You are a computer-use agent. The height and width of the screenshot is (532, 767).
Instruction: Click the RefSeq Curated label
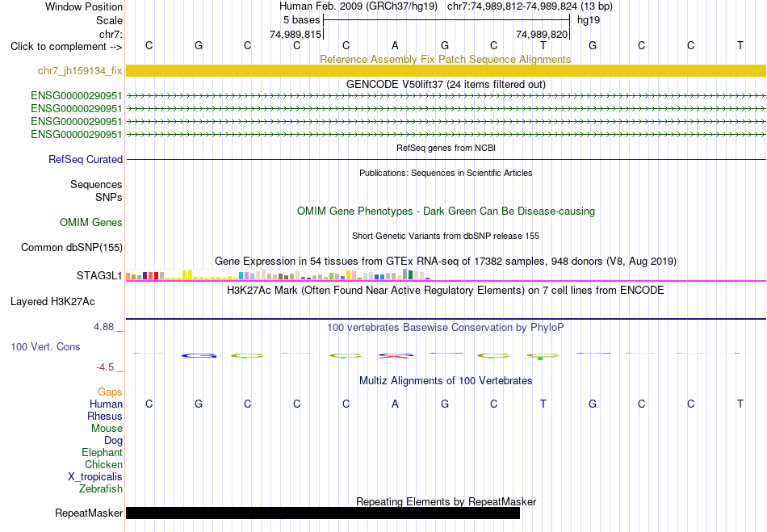click(x=86, y=159)
